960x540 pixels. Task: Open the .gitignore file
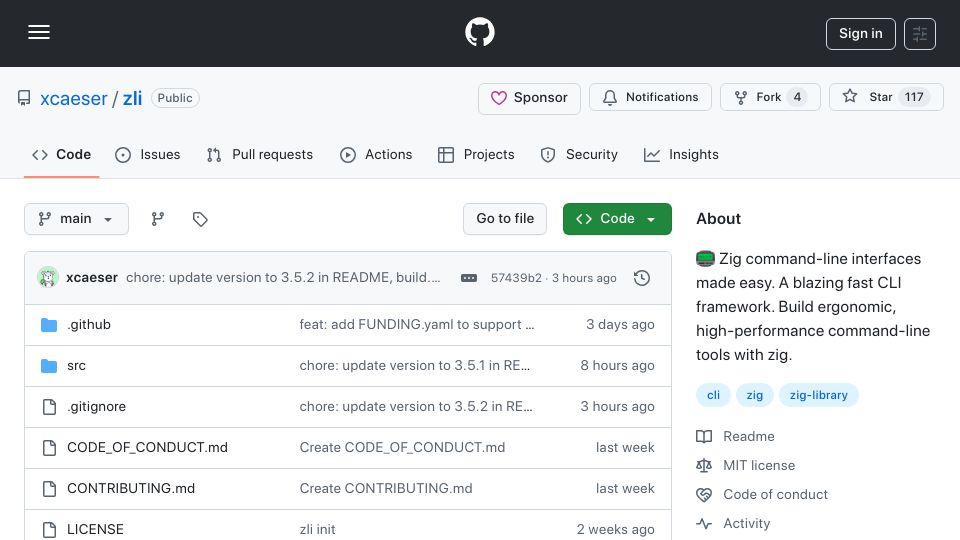coord(96,407)
